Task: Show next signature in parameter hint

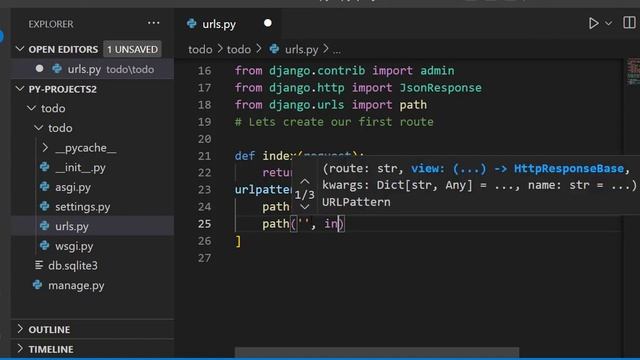Action: [x=304, y=207]
